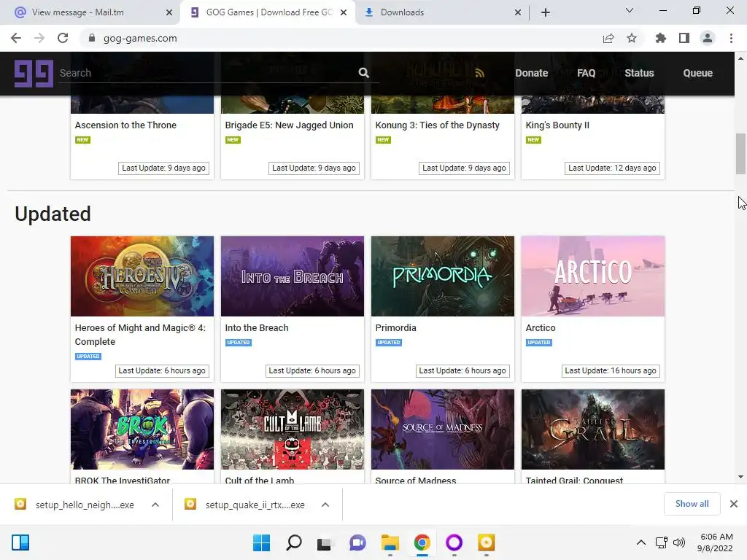Image resolution: width=747 pixels, height=560 pixels.
Task: Click the Arctico title text
Action: pyautogui.click(x=541, y=327)
